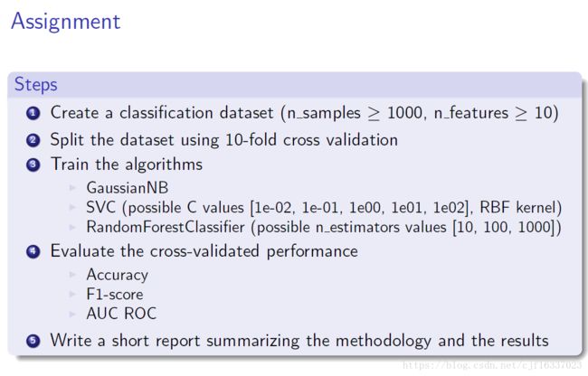Click the step 5 number bullet

pyautogui.click(x=33, y=341)
